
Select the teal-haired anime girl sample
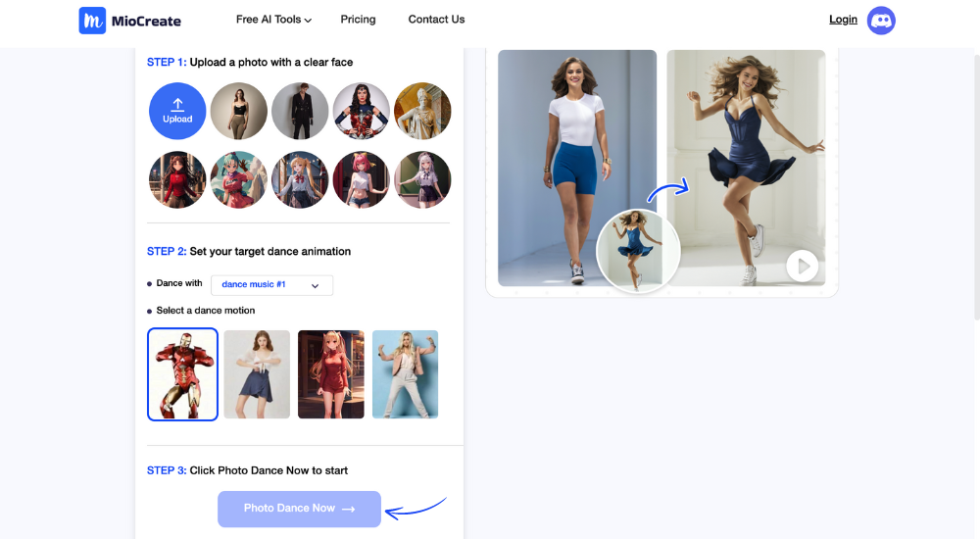238,180
